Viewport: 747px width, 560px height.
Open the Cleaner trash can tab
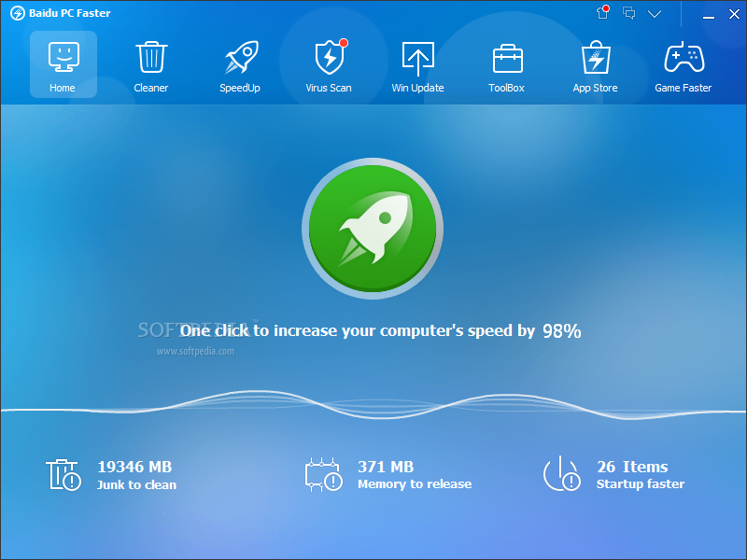click(151, 66)
